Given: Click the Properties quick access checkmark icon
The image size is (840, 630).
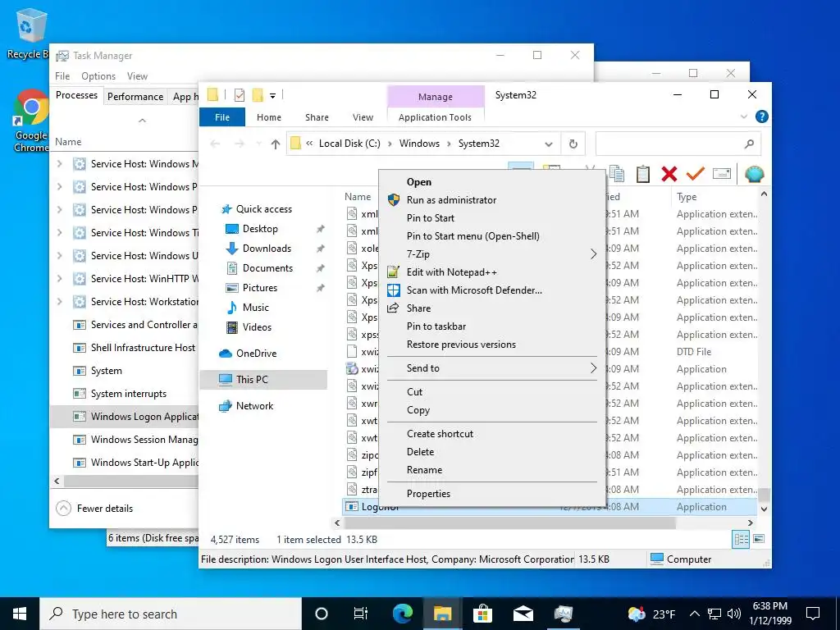Looking at the screenshot, I should (240, 95).
